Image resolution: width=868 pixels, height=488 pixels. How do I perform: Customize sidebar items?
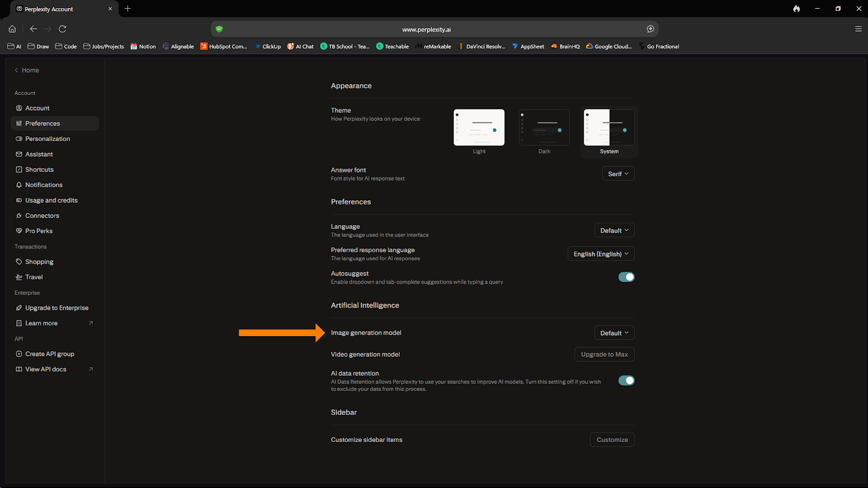click(612, 439)
